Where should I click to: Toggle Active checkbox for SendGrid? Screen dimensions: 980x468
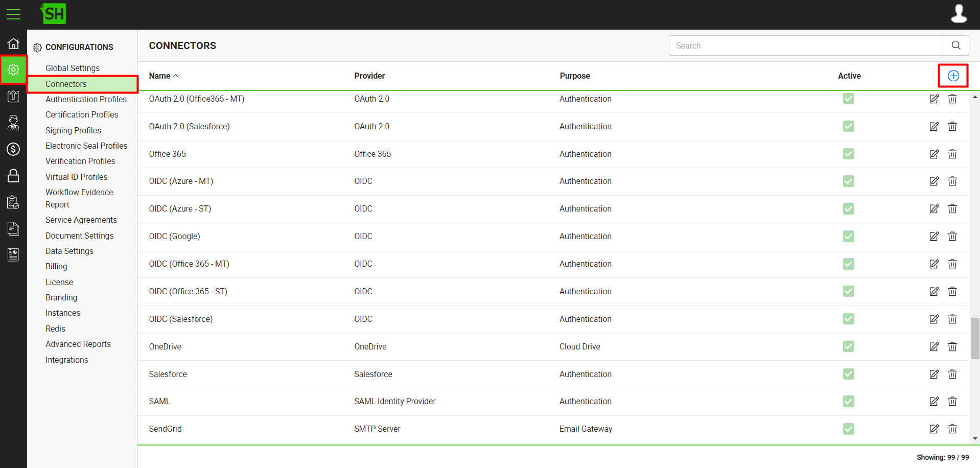(x=849, y=429)
